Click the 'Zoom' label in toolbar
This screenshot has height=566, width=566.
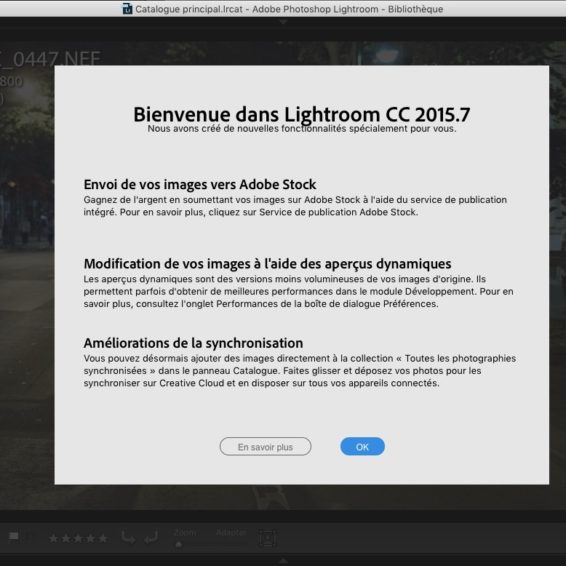point(185,533)
